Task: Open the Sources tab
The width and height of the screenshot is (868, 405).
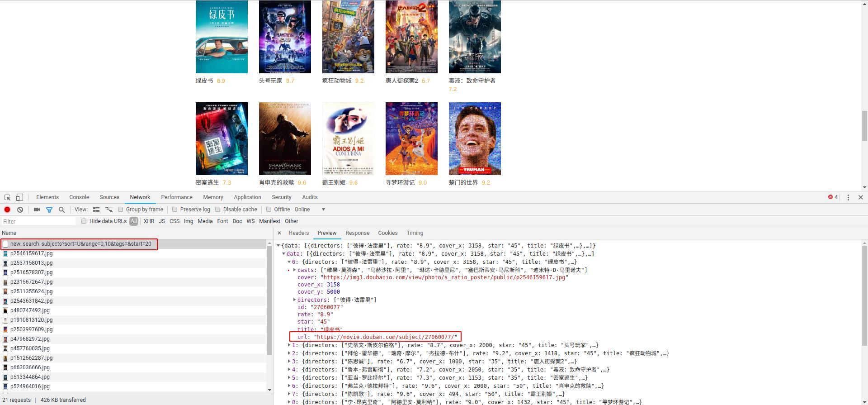Action: [x=109, y=197]
